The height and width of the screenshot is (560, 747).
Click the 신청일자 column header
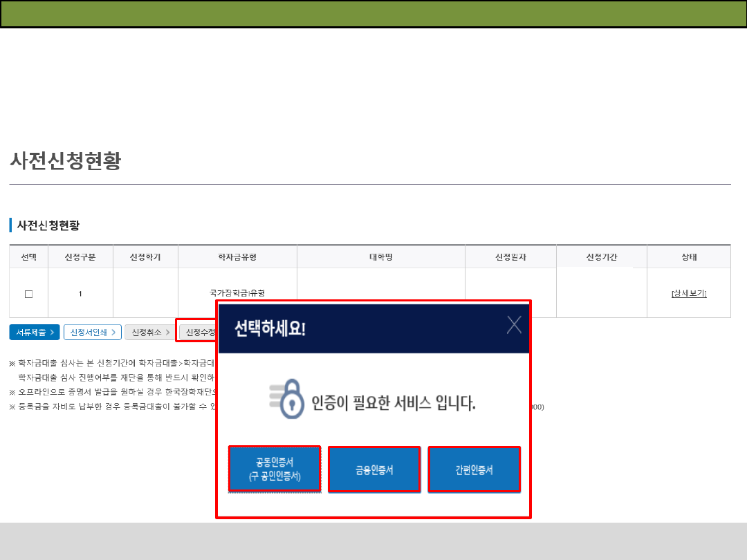(x=510, y=257)
